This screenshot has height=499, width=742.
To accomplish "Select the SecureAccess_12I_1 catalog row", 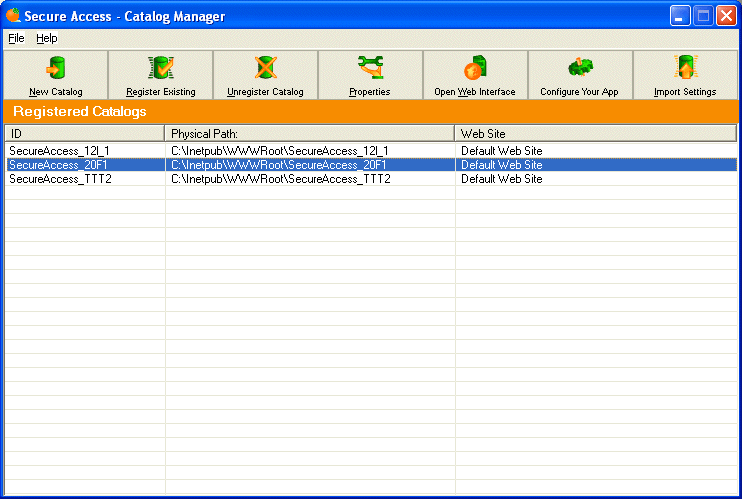I will (59, 151).
